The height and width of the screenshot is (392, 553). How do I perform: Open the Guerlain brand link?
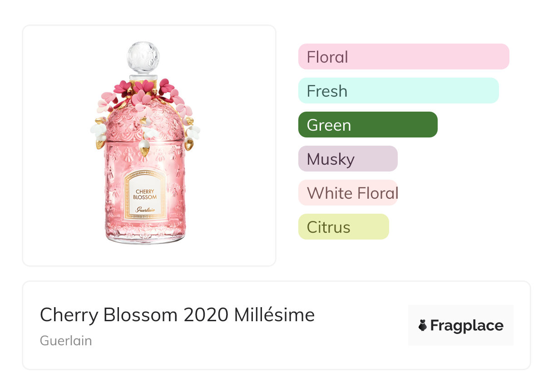point(66,341)
